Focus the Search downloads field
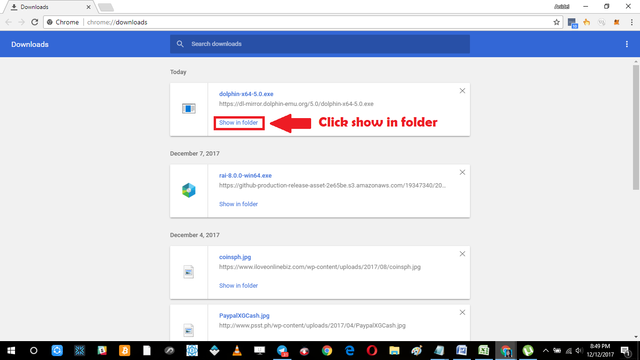This screenshot has height=360, width=640. tap(320, 44)
